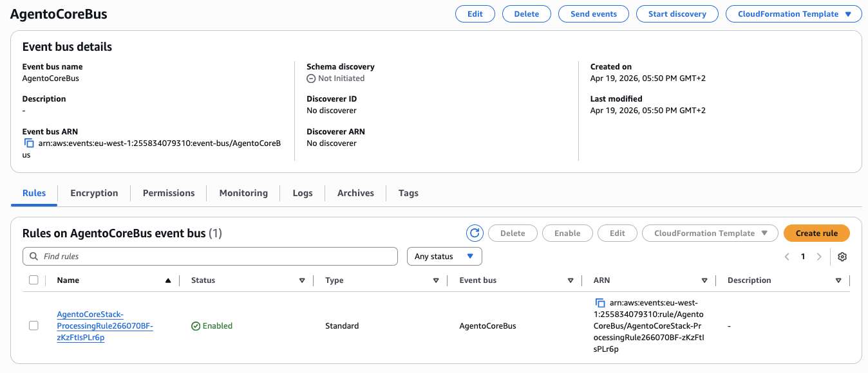Click the 'No discoverer' Discoverer ID value
The height and width of the screenshot is (373, 868).
332,111
